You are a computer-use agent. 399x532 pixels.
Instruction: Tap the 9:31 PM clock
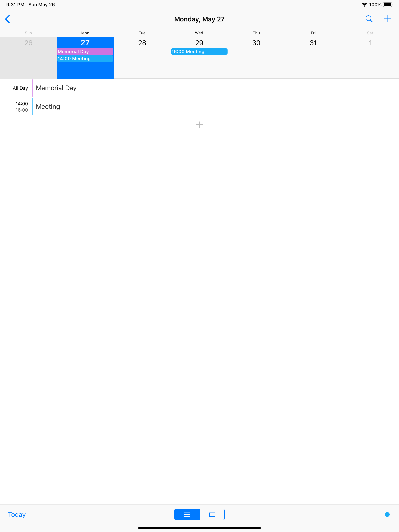15,4
